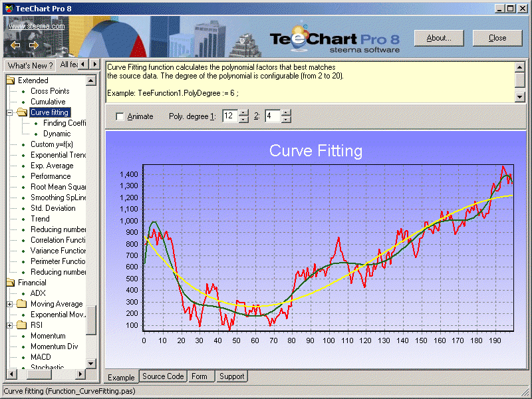Open the Dynamic curve fitting example
This screenshot has height=399, width=532.
[x=57, y=134]
